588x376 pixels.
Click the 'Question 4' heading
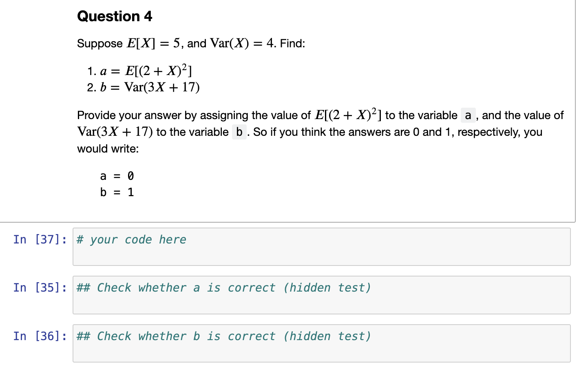(115, 16)
